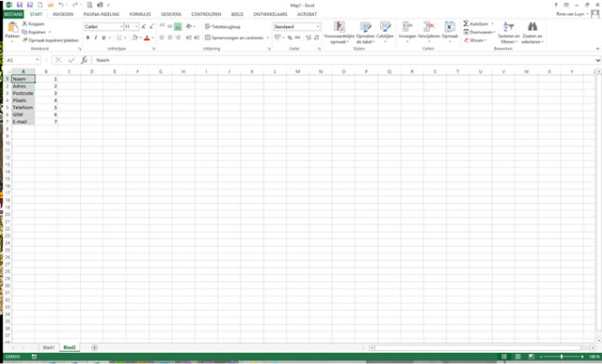Add a new sheet with the plus icon

pos(94,347)
